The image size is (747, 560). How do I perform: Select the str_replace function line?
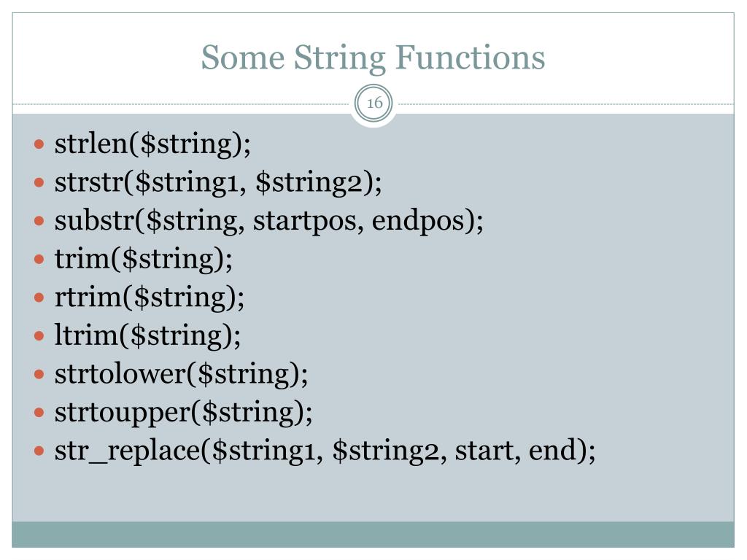325,451
